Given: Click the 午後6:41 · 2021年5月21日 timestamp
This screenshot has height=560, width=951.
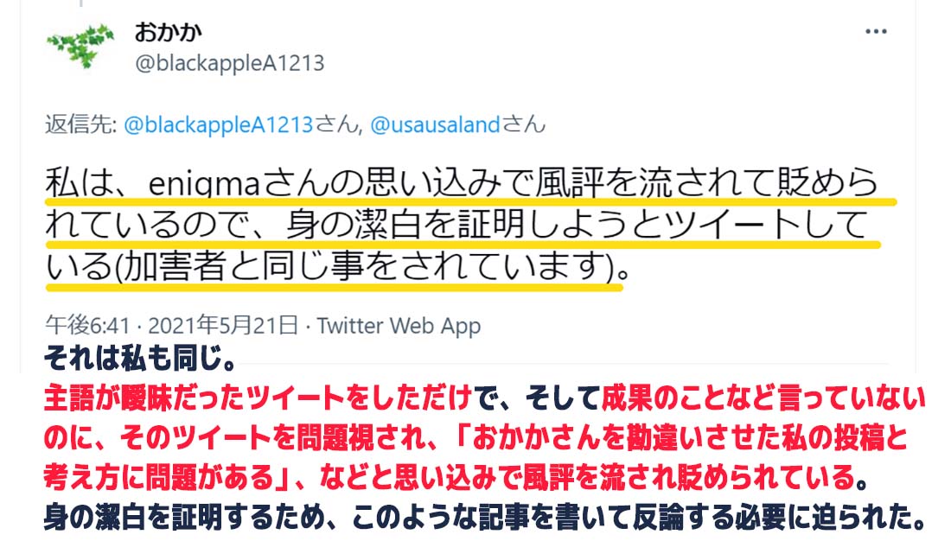Looking at the screenshot, I should click(x=172, y=326).
